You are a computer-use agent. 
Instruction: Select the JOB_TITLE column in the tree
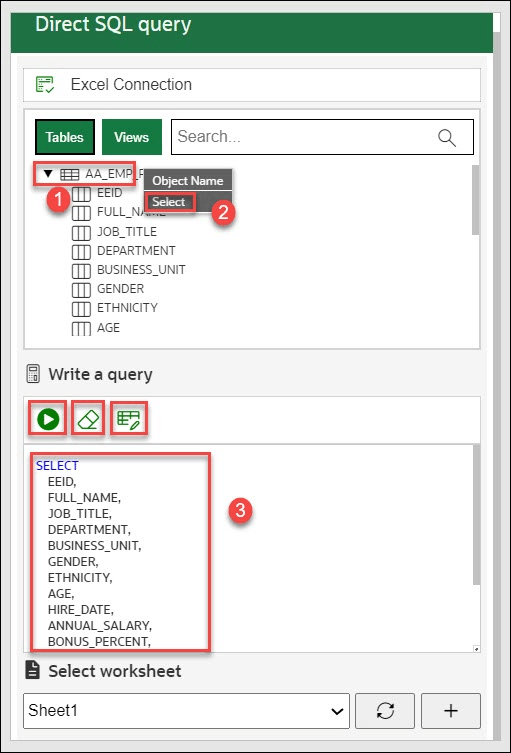[127, 232]
